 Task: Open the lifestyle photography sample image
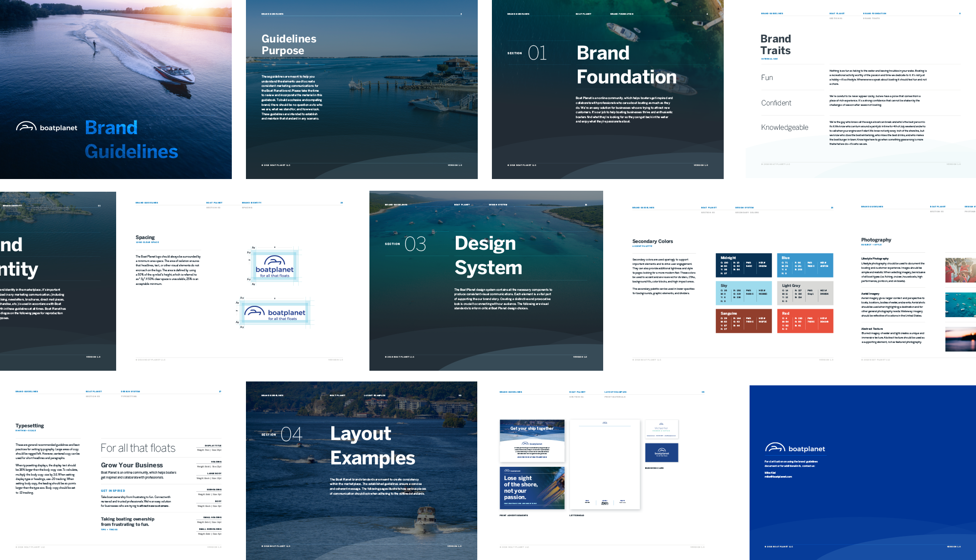pos(960,270)
